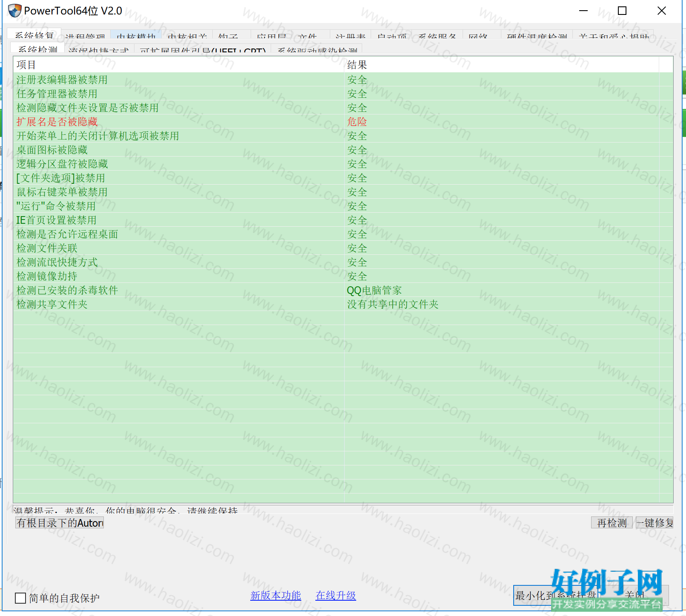Close the PowerTool window

662,11
